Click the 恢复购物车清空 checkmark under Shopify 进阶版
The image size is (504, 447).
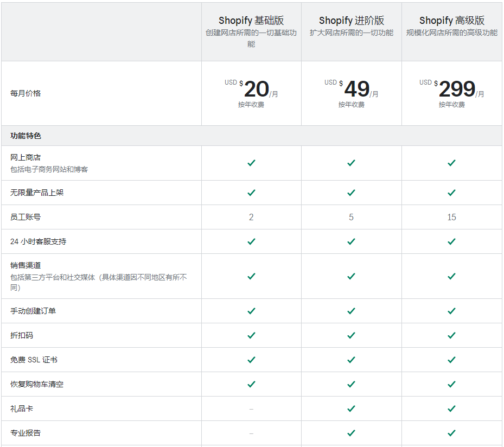click(x=351, y=384)
